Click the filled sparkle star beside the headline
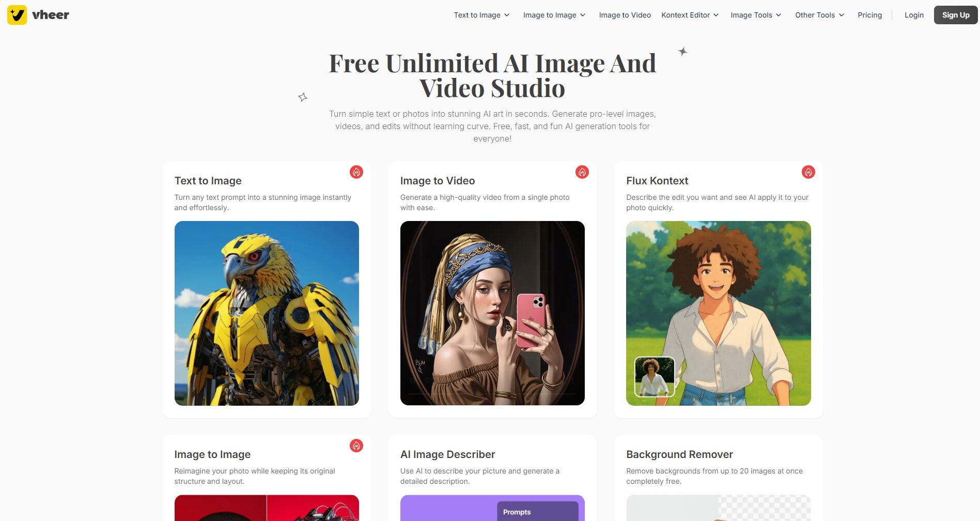The width and height of the screenshot is (980, 521). point(682,52)
